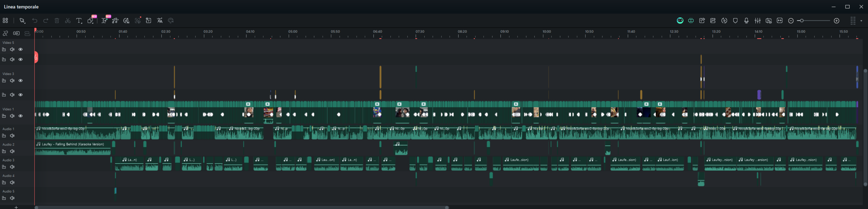Split clip using the scissors icon
The width and height of the screenshot is (868, 209).
68,21
